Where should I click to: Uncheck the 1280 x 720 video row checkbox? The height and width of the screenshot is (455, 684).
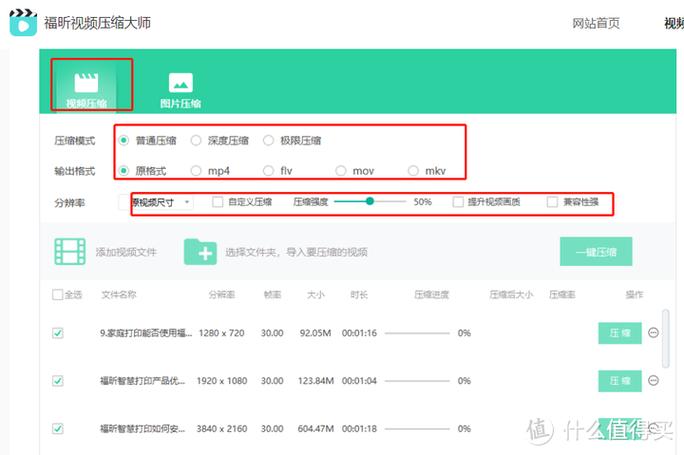58,333
